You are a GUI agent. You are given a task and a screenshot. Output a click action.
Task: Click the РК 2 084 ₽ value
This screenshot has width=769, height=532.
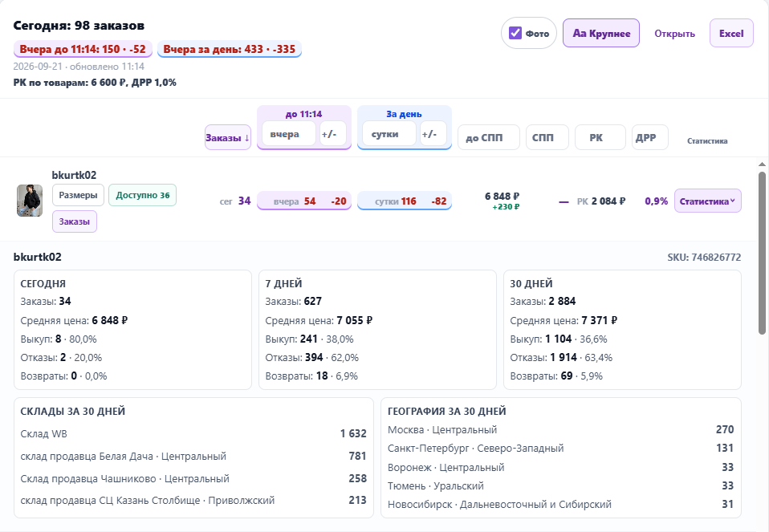pos(600,201)
